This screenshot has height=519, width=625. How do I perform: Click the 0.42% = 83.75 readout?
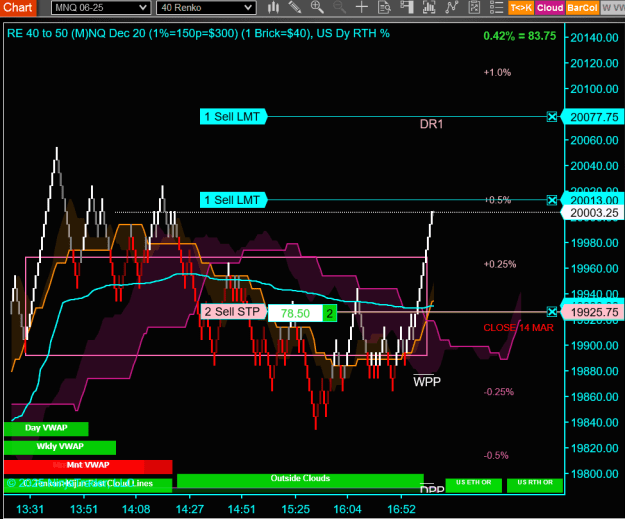tap(519, 36)
